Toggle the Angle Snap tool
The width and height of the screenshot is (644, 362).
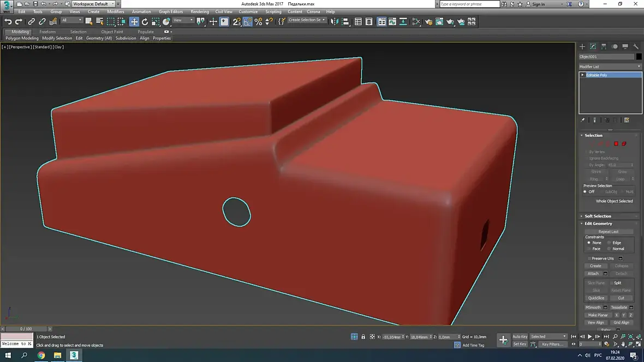(x=248, y=22)
